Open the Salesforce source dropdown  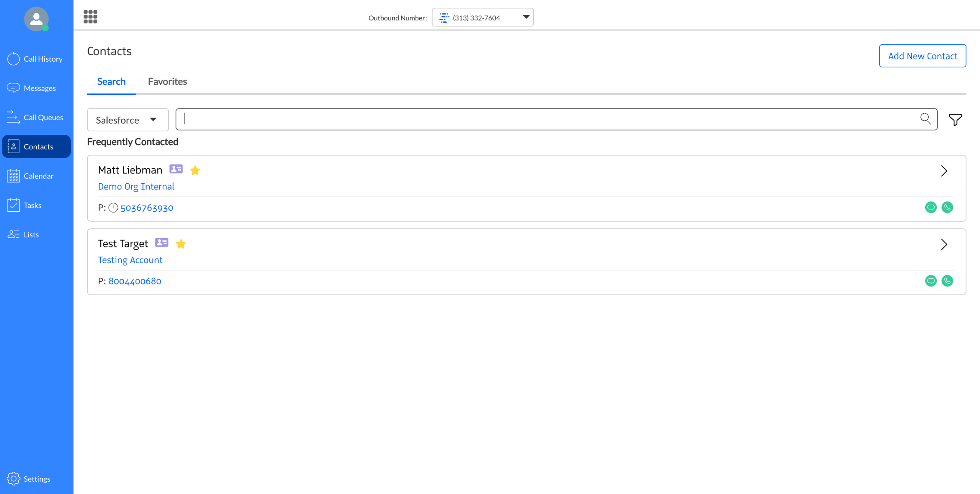127,120
